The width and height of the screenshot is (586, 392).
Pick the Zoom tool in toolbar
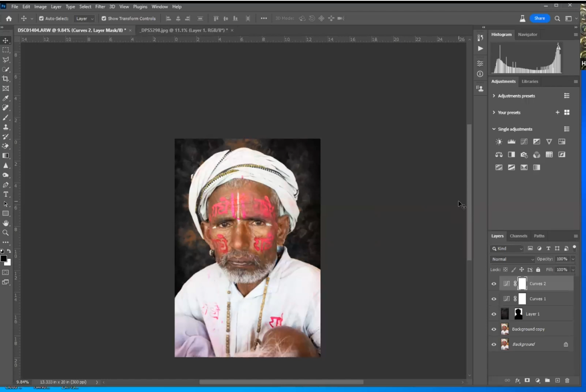click(6, 233)
